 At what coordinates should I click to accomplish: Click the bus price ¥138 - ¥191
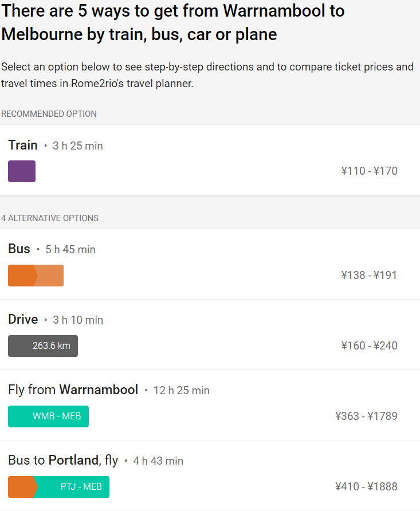coord(369,276)
